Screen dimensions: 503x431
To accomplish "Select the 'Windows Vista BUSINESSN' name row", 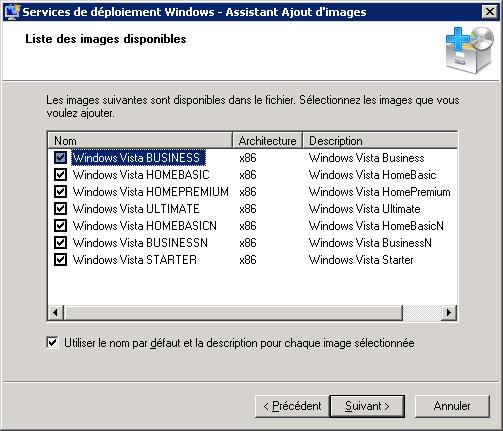I will pyautogui.click(x=140, y=243).
